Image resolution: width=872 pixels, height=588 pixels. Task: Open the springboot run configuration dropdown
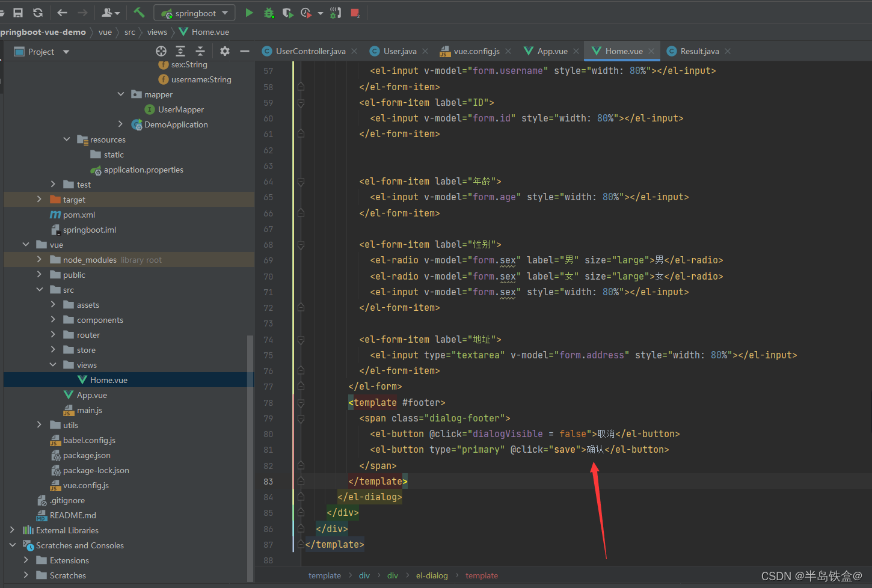[195, 13]
